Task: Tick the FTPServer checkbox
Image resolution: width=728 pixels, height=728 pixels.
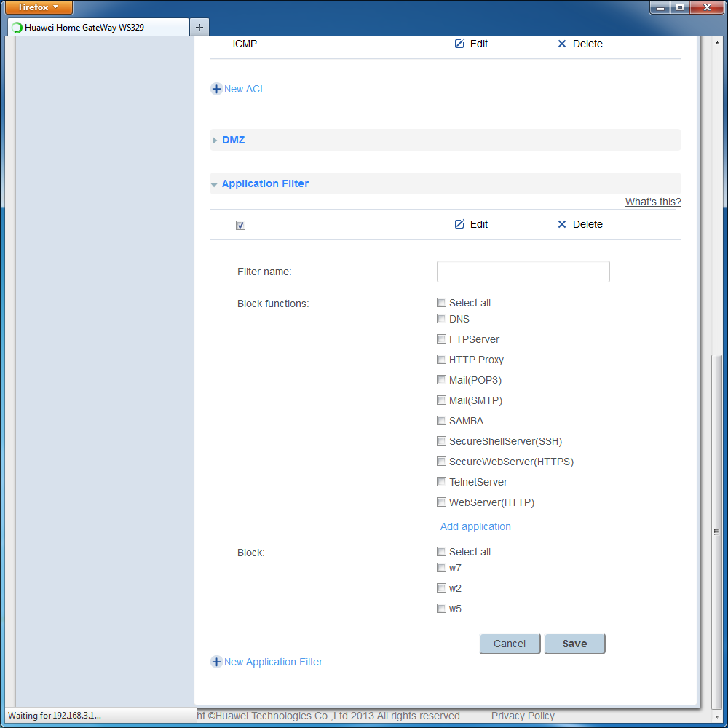Action: click(x=442, y=339)
